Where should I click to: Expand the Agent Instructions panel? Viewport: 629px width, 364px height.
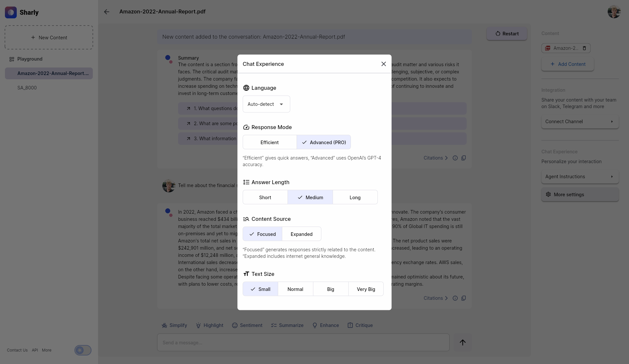[579, 177]
